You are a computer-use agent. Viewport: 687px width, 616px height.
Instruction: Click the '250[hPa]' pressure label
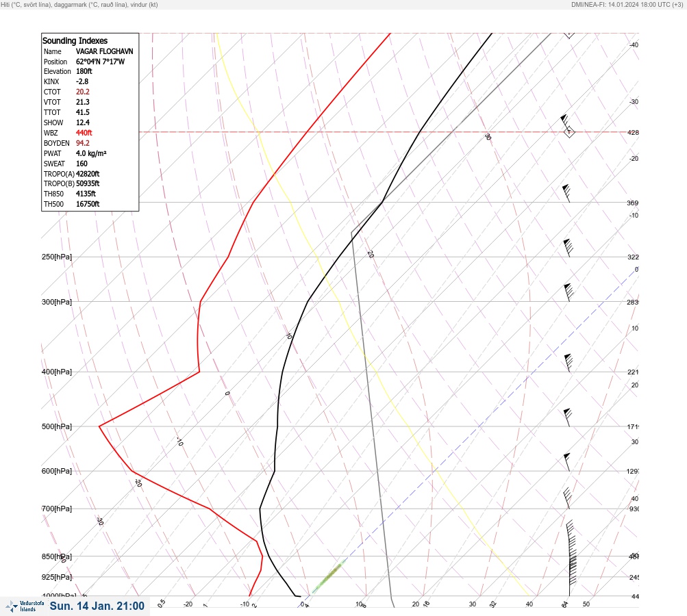[57, 257]
